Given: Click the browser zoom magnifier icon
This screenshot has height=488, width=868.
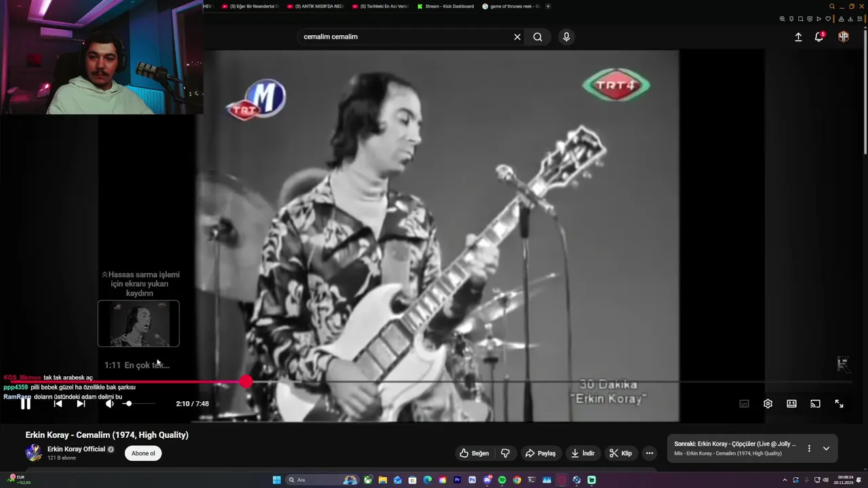Looking at the screenshot, I should [x=782, y=19].
